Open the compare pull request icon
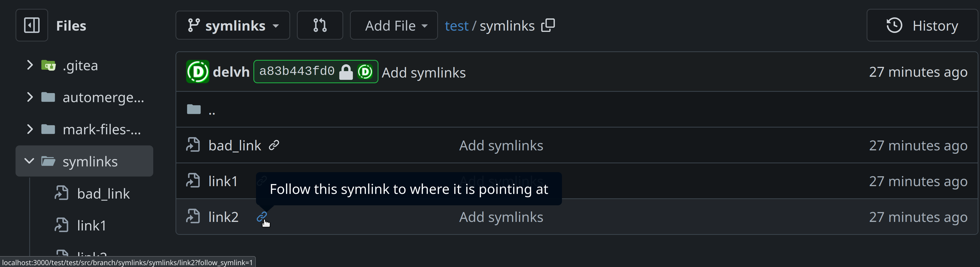The width and height of the screenshot is (980, 267). pyautogui.click(x=320, y=25)
